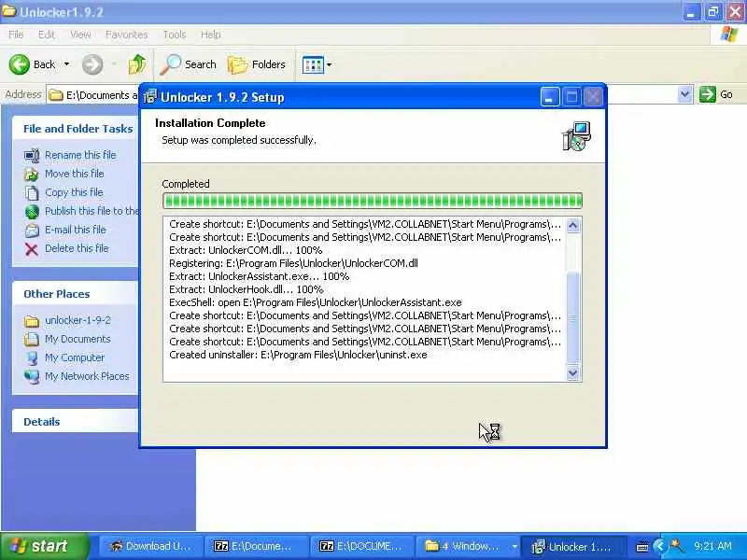Screen dimensions: 747x560
Task: Click Rename this file link
Action: click(80, 155)
